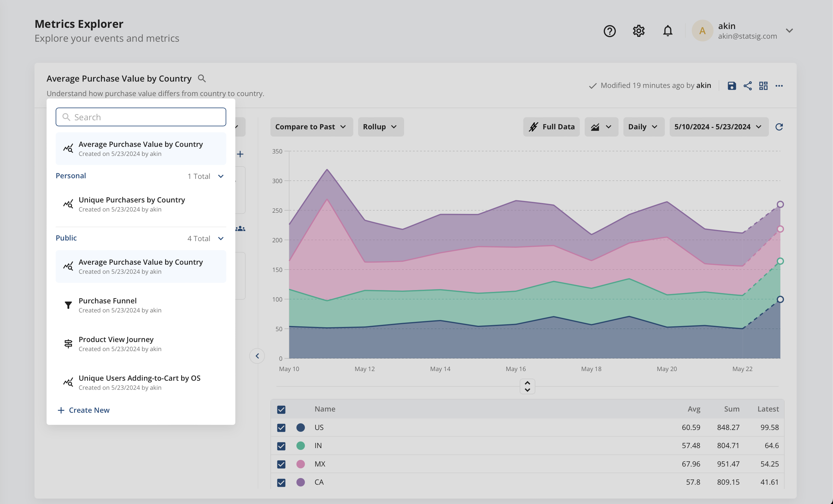Click the collapse arrow on left panel
The height and width of the screenshot is (504, 833).
[257, 355]
